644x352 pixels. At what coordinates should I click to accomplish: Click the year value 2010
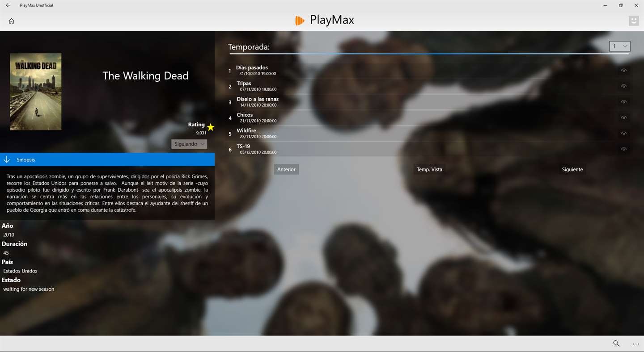[x=8, y=235]
